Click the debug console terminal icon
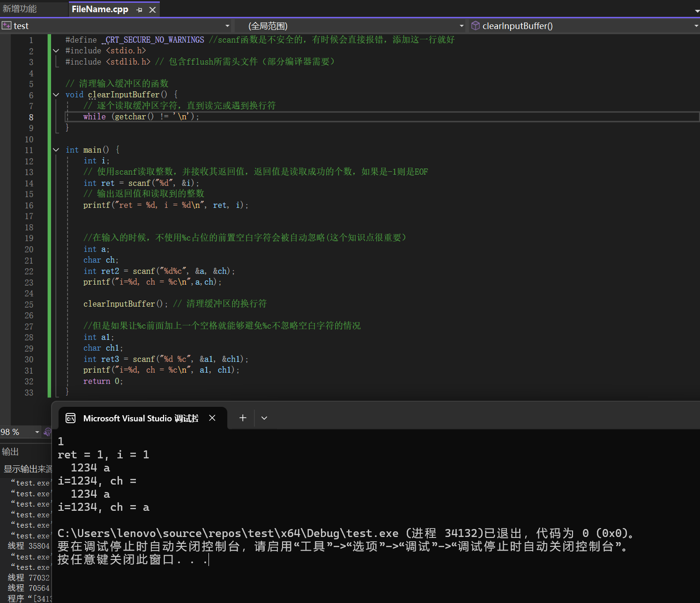This screenshot has height=603, width=700. point(71,418)
